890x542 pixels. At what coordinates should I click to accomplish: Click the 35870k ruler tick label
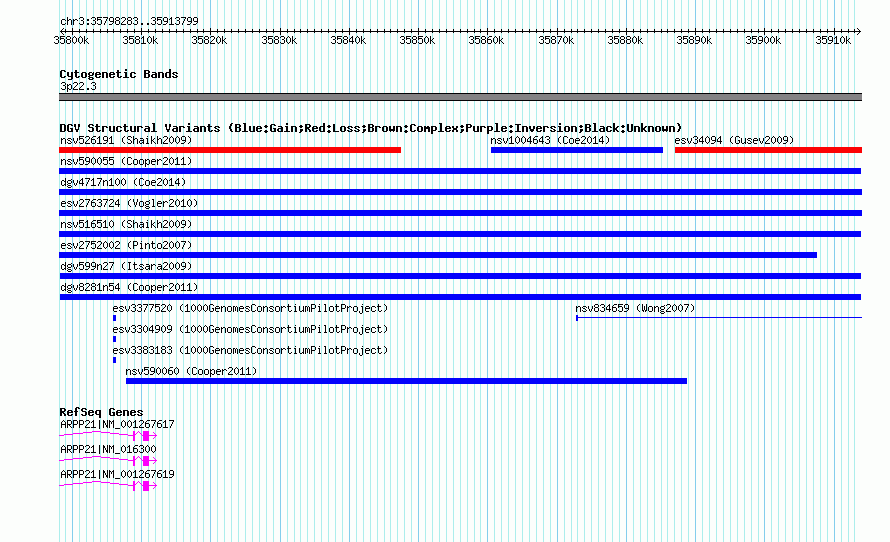[556, 40]
